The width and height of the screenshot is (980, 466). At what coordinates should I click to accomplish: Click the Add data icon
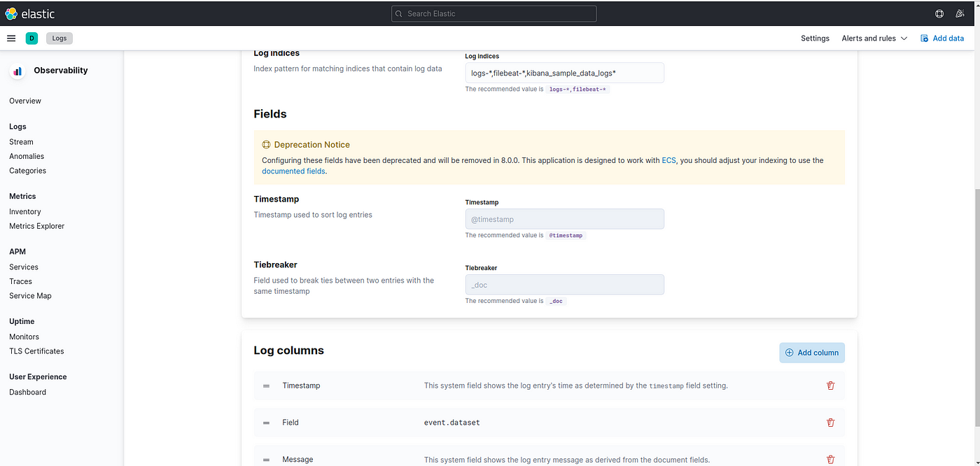pyautogui.click(x=924, y=38)
